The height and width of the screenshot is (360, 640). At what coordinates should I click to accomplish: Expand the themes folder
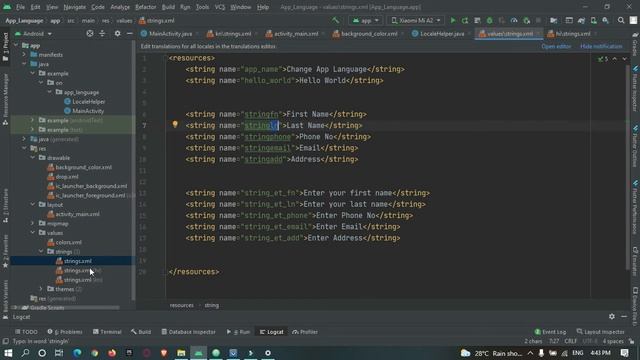[41, 289]
